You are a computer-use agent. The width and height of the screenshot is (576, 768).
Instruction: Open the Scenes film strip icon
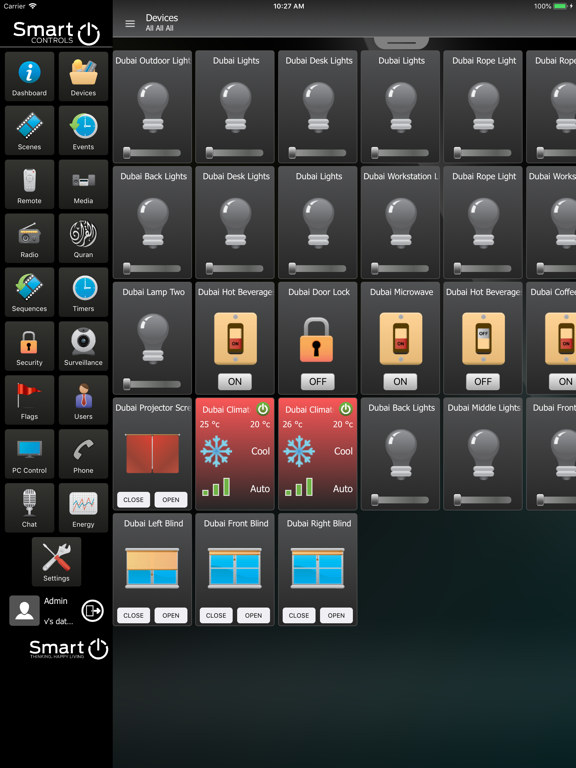29,130
